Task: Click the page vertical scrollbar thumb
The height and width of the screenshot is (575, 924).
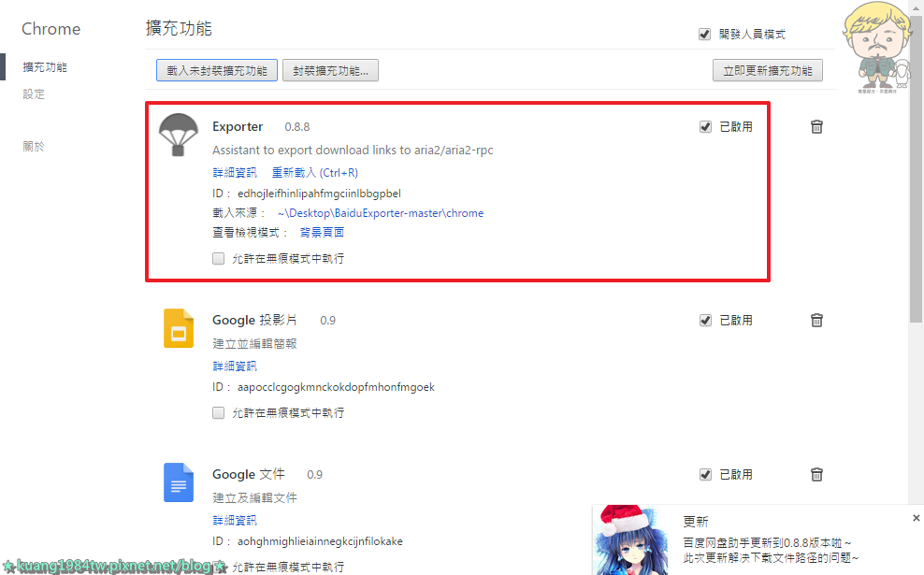Action: click(x=916, y=169)
